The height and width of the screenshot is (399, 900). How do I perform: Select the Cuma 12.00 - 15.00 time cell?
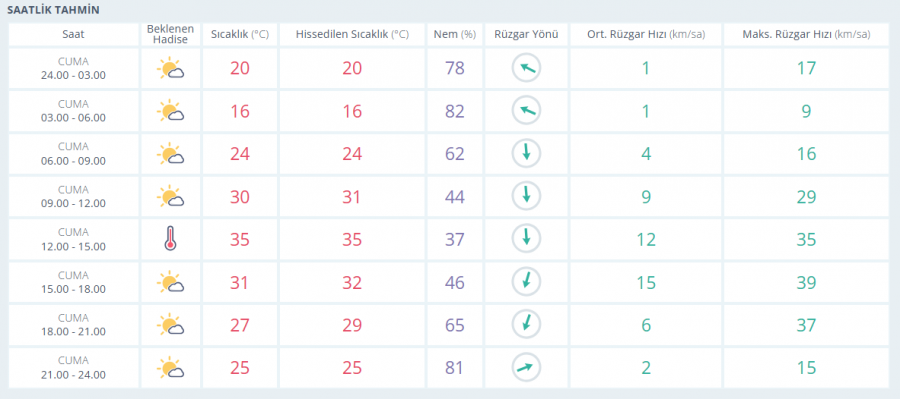point(73,239)
